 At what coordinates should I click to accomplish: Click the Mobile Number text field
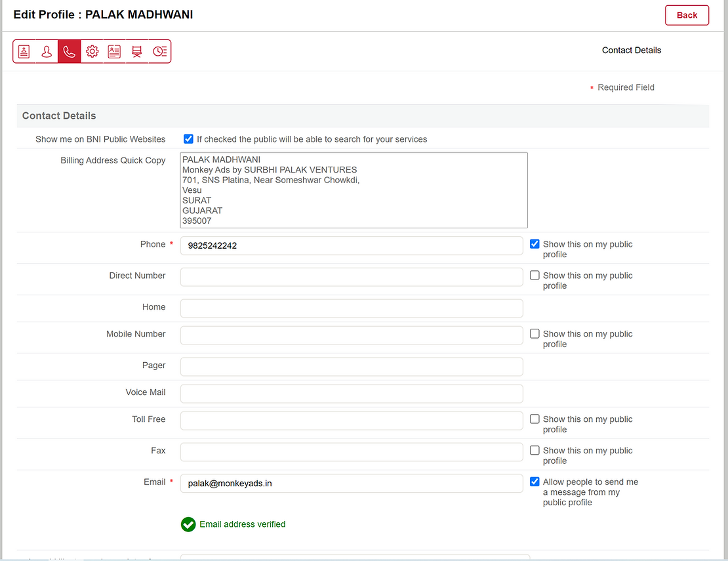[351, 335]
